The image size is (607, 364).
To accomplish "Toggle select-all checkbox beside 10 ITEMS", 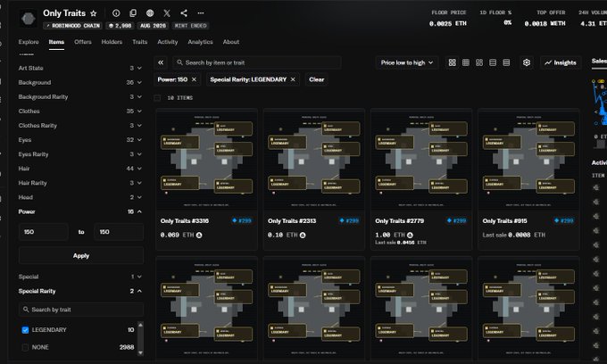I will point(157,98).
